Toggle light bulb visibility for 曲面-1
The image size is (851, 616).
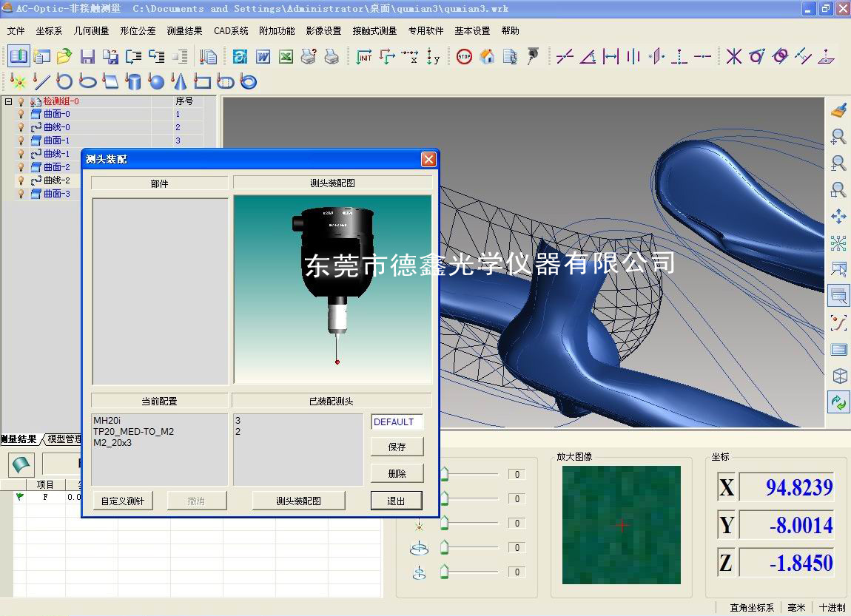(21, 141)
